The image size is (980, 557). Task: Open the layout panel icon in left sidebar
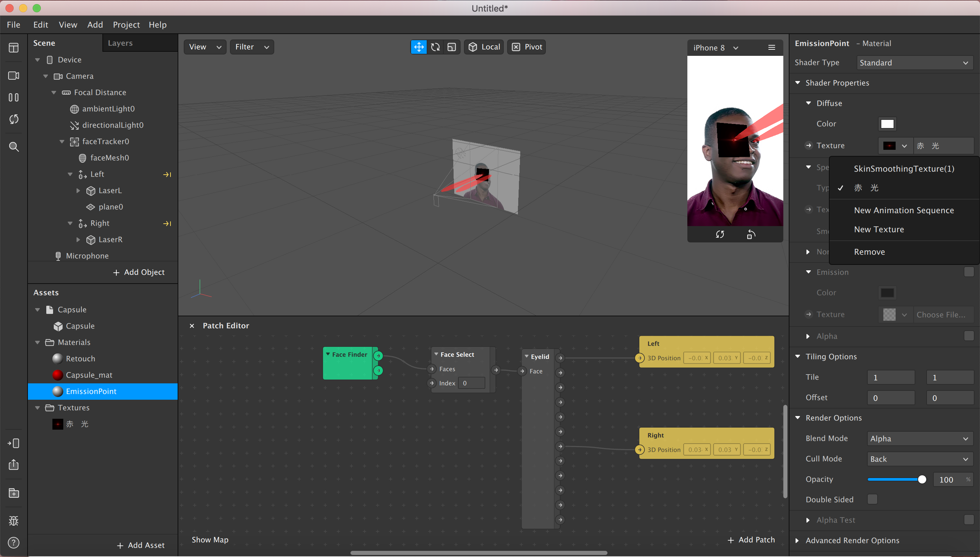pos(14,48)
